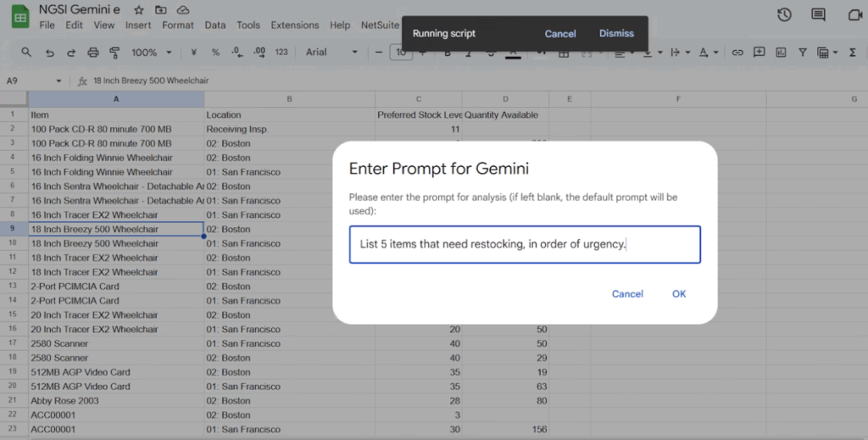Open version history clock icon
The width and height of the screenshot is (868, 440).
(784, 15)
